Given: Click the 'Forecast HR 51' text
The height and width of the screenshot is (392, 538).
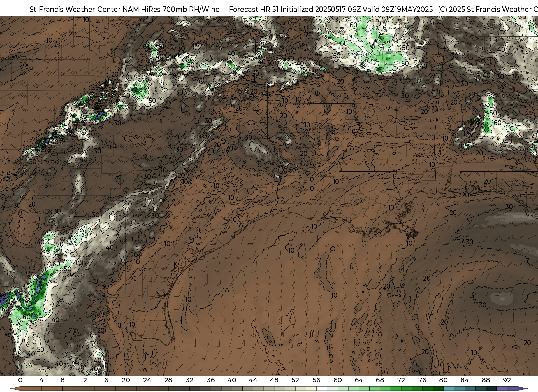Looking at the screenshot, I should pos(254,10).
